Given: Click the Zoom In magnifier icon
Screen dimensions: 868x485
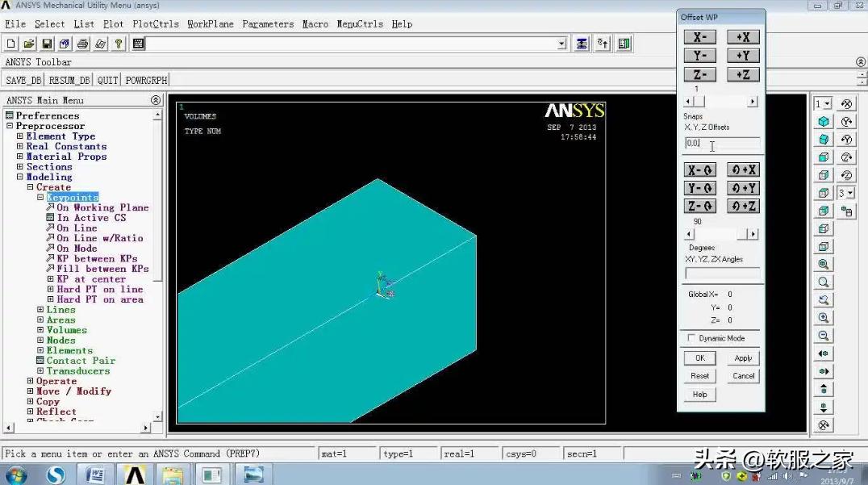Looking at the screenshot, I should (x=824, y=318).
